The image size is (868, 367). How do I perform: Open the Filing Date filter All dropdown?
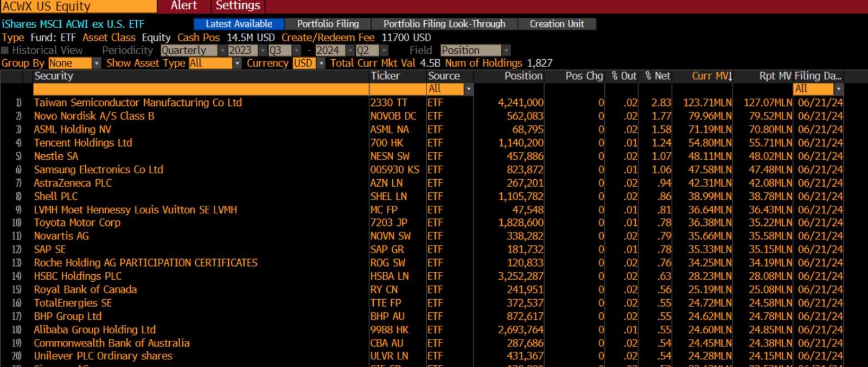click(x=819, y=89)
